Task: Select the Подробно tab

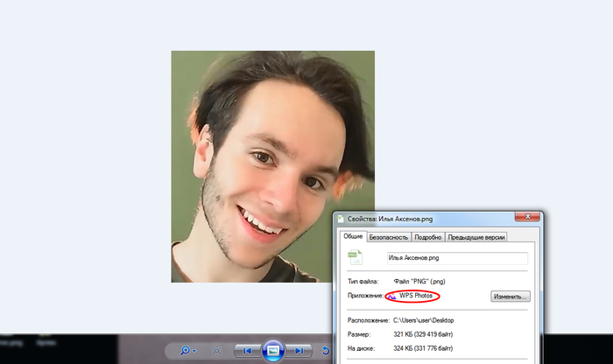Action: (429, 236)
